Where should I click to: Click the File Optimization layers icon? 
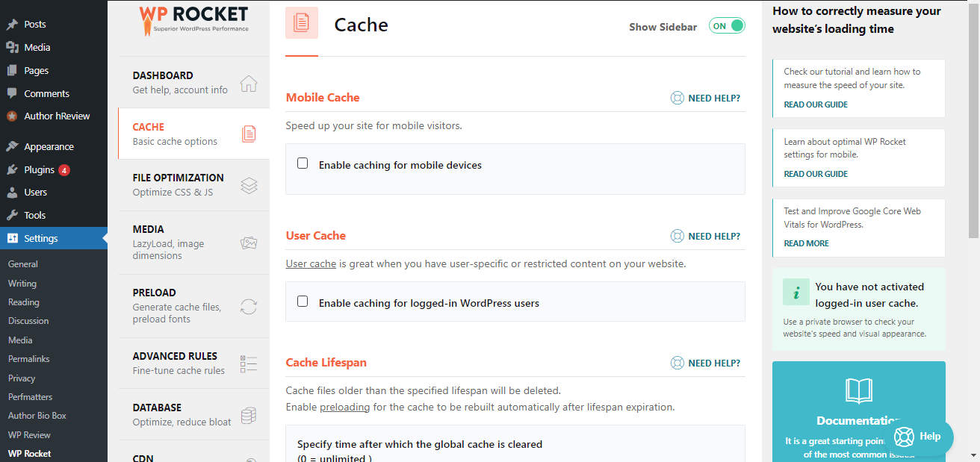click(249, 186)
